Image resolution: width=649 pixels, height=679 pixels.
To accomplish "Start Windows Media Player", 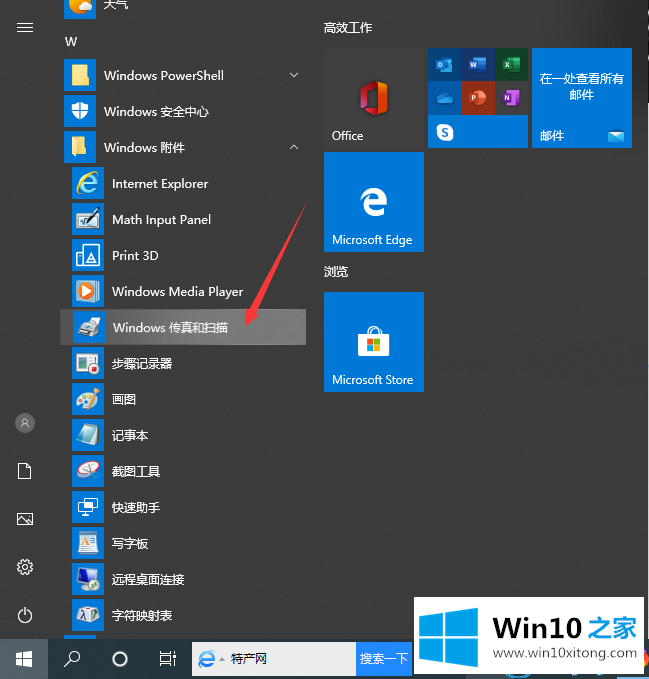I will pos(183,291).
